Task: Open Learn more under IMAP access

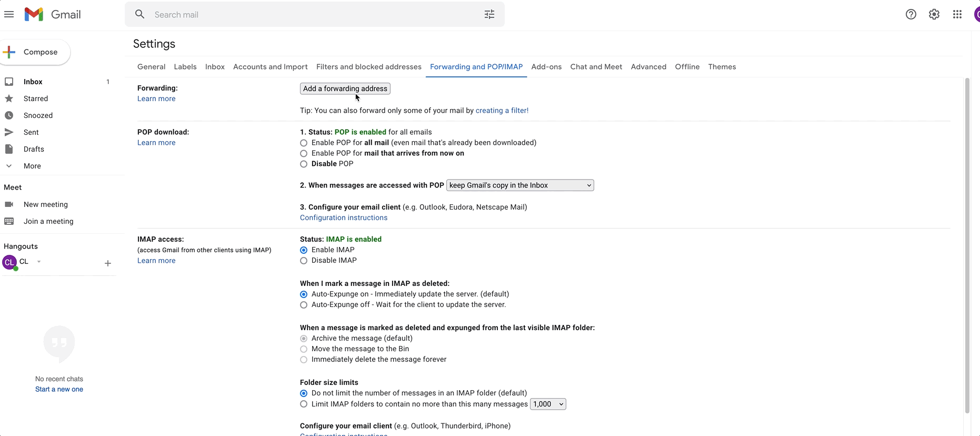Action: 156,261
